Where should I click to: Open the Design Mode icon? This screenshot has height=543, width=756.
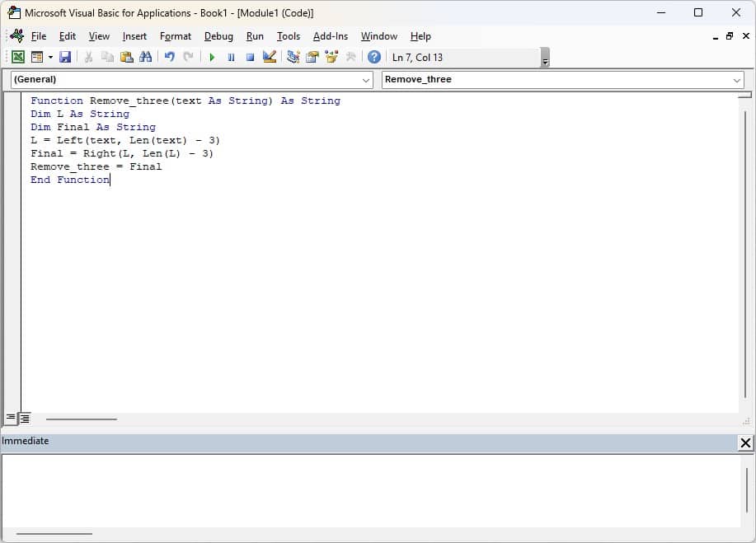pos(269,56)
